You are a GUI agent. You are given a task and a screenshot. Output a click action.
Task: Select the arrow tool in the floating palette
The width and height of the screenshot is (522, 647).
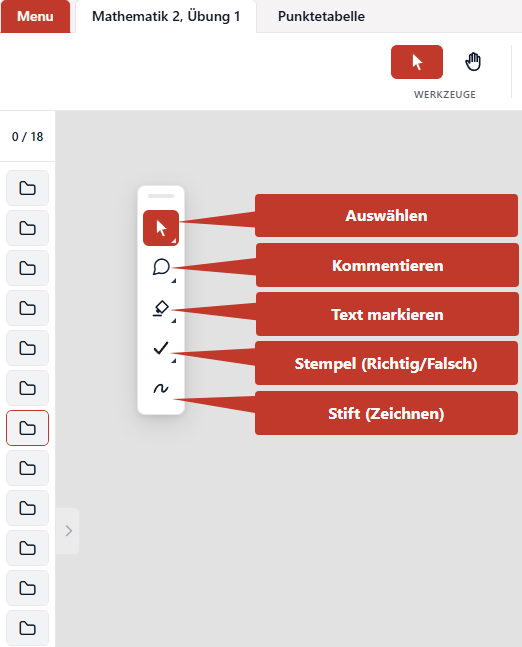point(161,228)
